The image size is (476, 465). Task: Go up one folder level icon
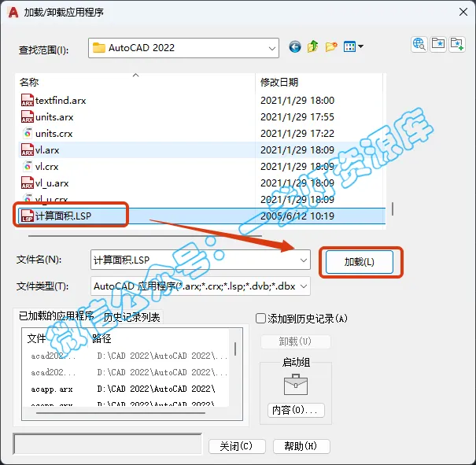pos(312,46)
